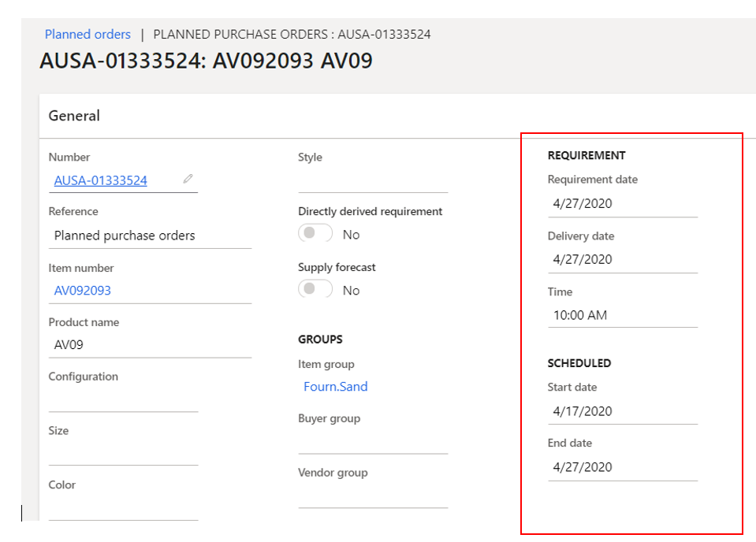Screen dimensions: 756x542
Task: Click the empty Style field
Action: click(372, 180)
